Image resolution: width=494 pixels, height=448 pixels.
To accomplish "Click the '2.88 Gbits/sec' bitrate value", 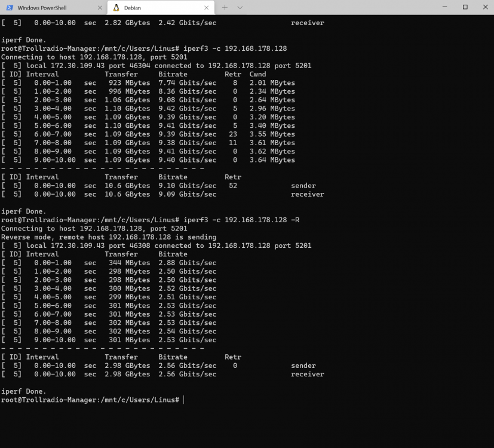I will pos(187,263).
